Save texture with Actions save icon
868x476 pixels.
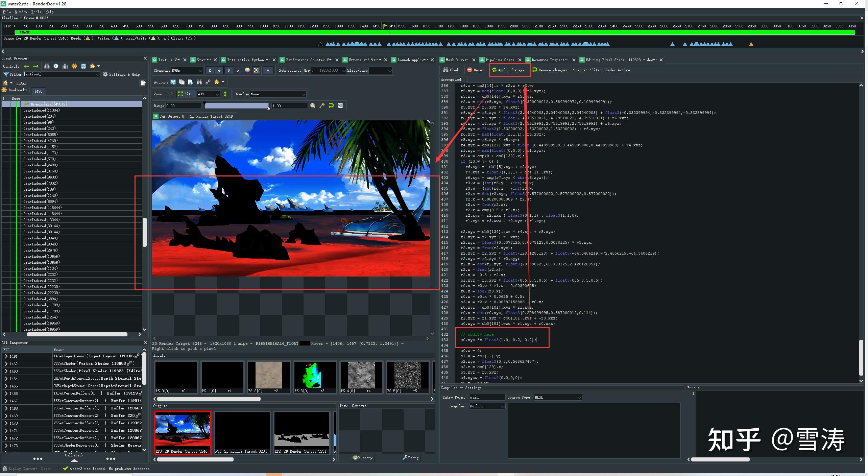coord(173,82)
